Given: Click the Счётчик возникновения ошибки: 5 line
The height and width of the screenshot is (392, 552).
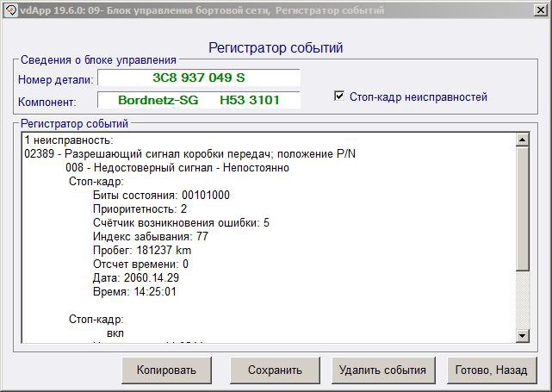Looking at the screenshot, I should pos(180,222).
